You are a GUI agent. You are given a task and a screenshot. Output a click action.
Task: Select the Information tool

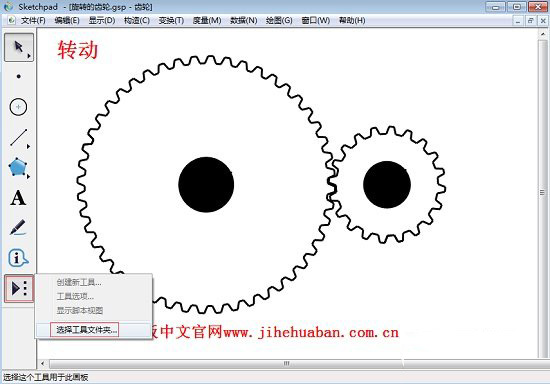[x=18, y=258]
